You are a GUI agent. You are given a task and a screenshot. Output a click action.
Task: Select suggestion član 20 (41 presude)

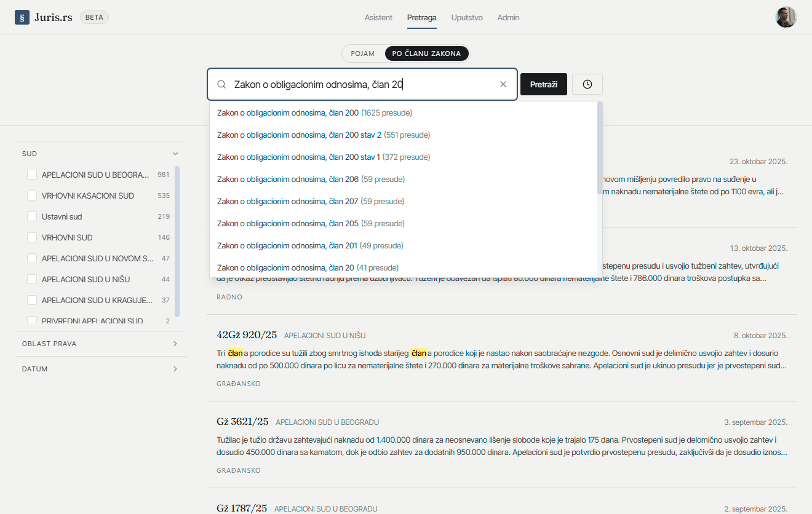pos(403,267)
